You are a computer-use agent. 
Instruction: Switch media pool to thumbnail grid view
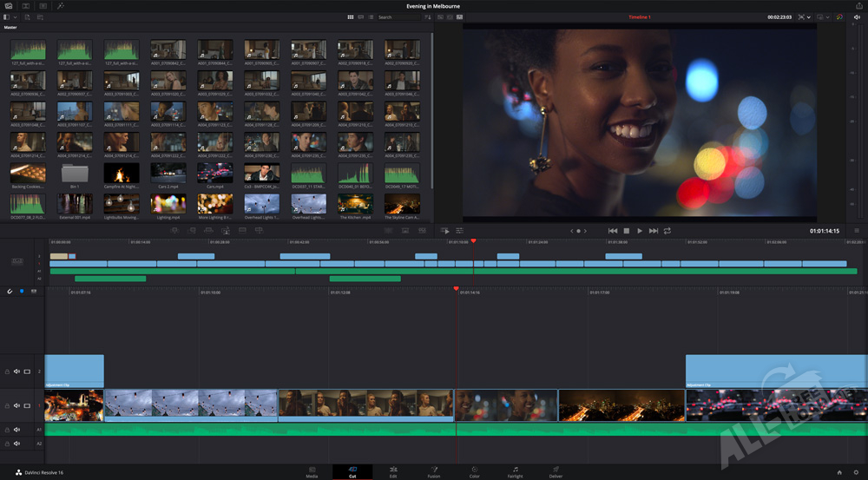coord(351,16)
